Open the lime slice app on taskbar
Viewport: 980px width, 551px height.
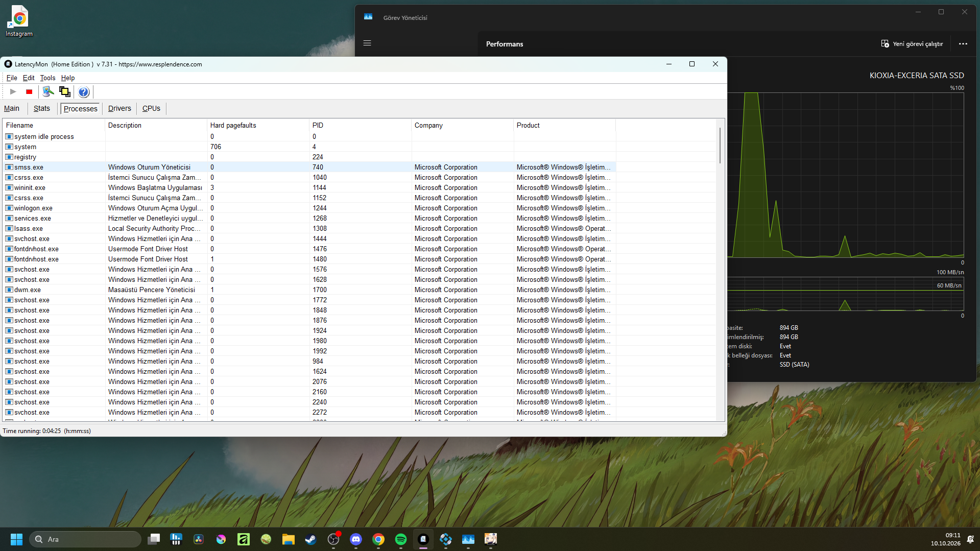(266, 539)
